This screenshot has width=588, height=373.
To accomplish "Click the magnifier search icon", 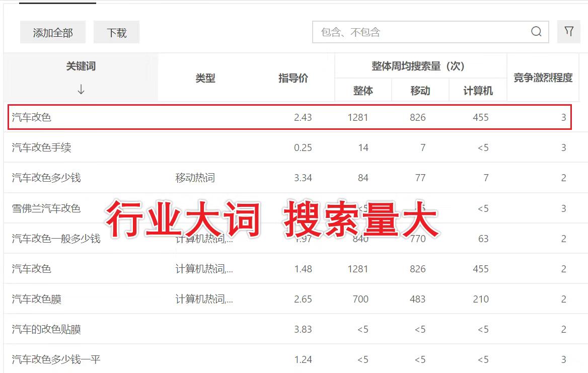I will (x=535, y=31).
